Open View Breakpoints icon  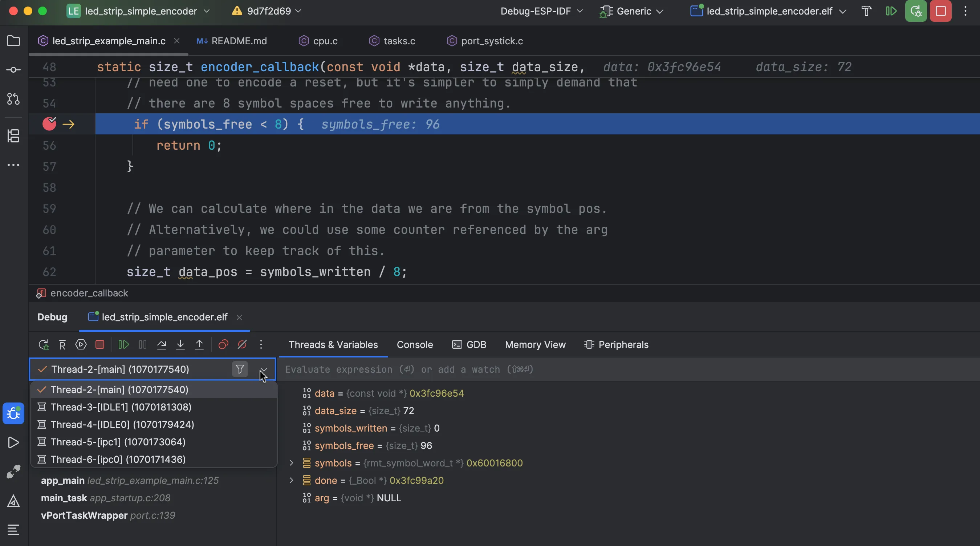coord(223,345)
